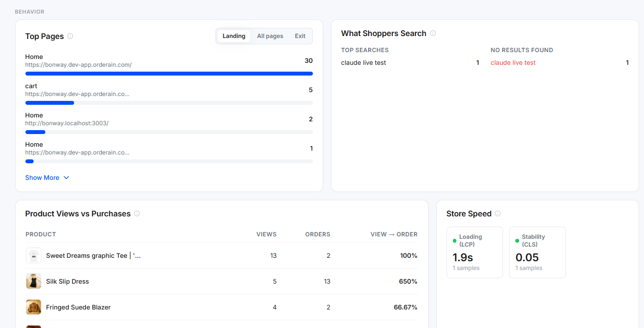Click the 100% conversion value
This screenshot has width=644, height=328.
(409, 256)
